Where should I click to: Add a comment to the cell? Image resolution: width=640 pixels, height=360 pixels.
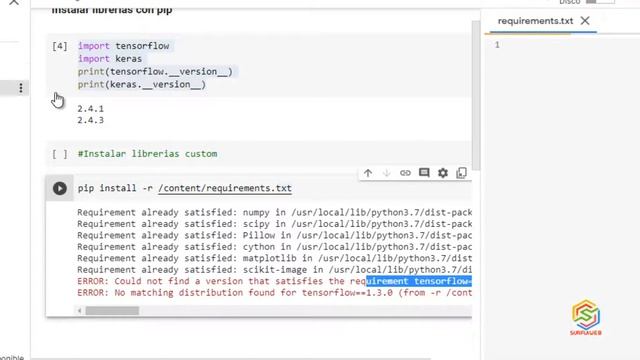point(424,173)
